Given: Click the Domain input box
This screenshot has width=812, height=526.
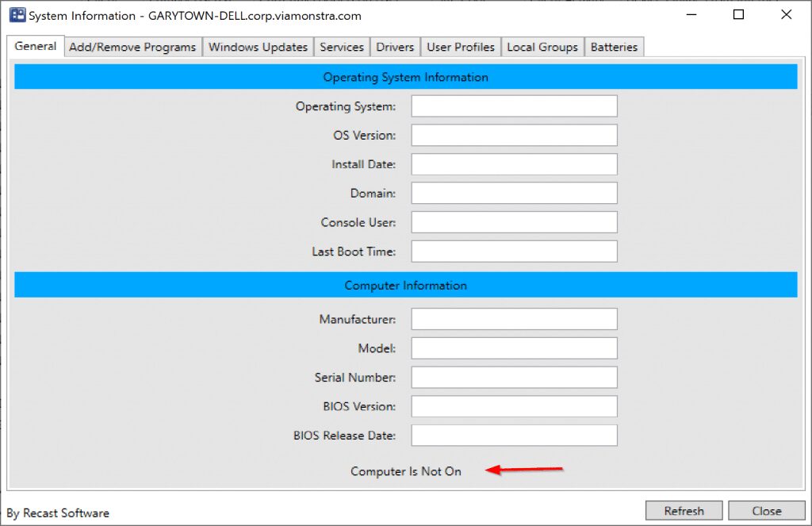Looking at the screenshot, I should click(514, 193).
